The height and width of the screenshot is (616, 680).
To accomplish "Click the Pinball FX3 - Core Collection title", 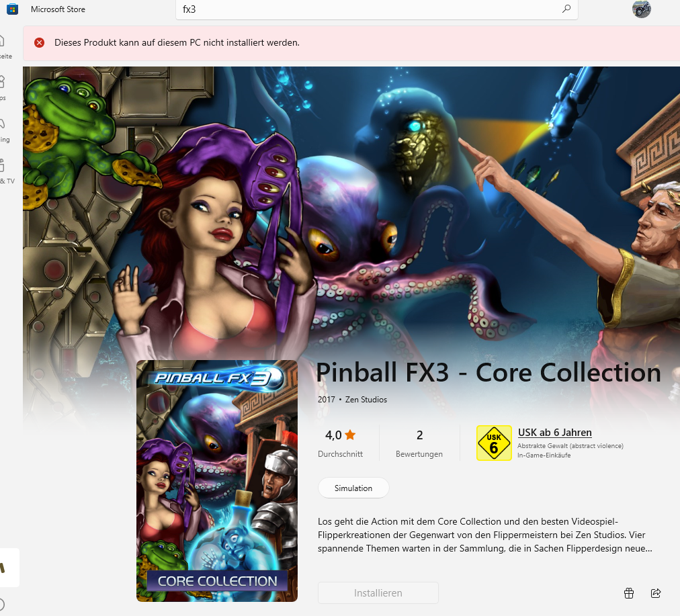I will pyautogui.click(x=488, y=373).
